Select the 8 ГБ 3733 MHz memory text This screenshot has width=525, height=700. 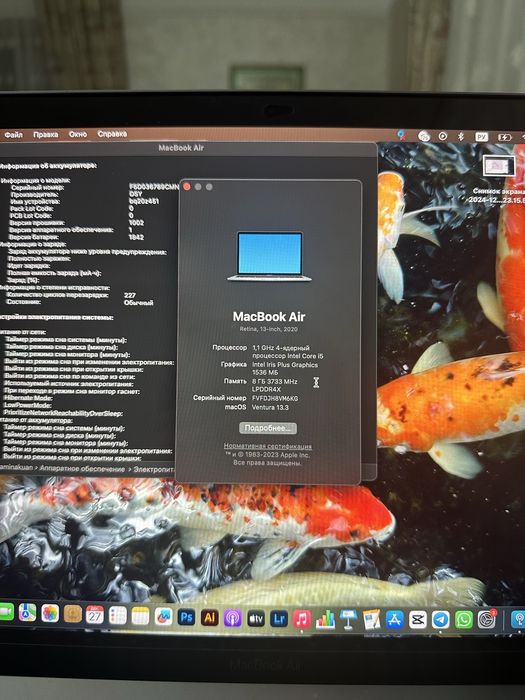pyautogui.click(x=275, y=381)
